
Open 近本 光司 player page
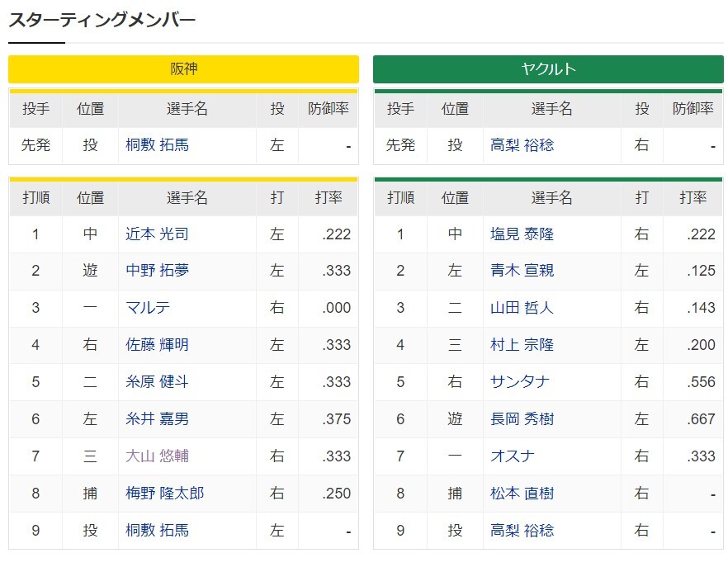(x=157, y=234)
